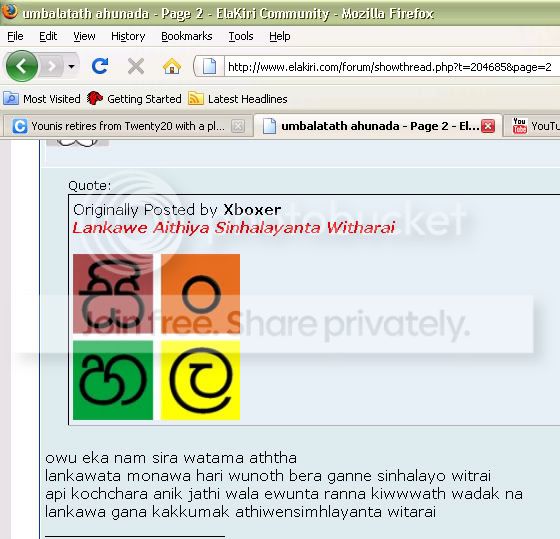
Task: Open the Edit menu
Action: coord(48,36)
